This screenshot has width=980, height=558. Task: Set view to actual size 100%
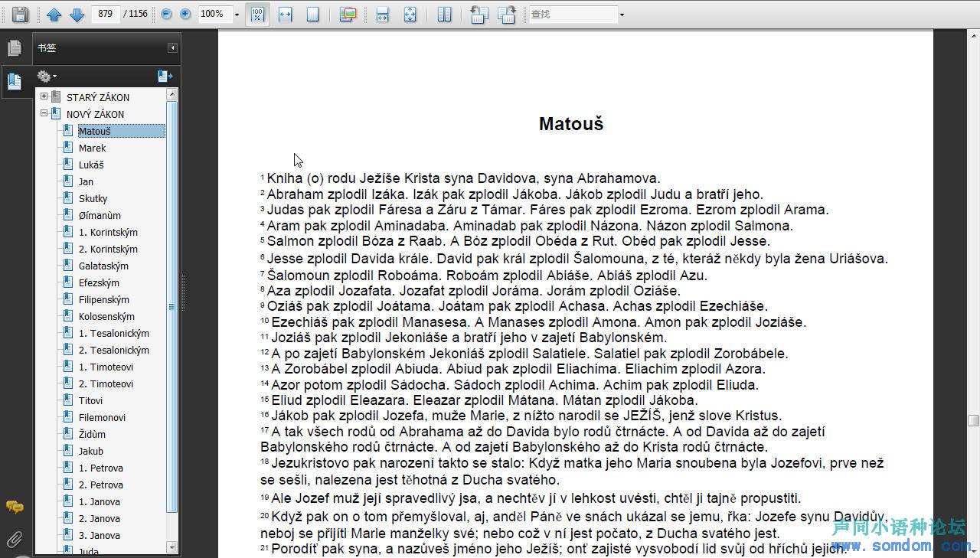(258, 14)
